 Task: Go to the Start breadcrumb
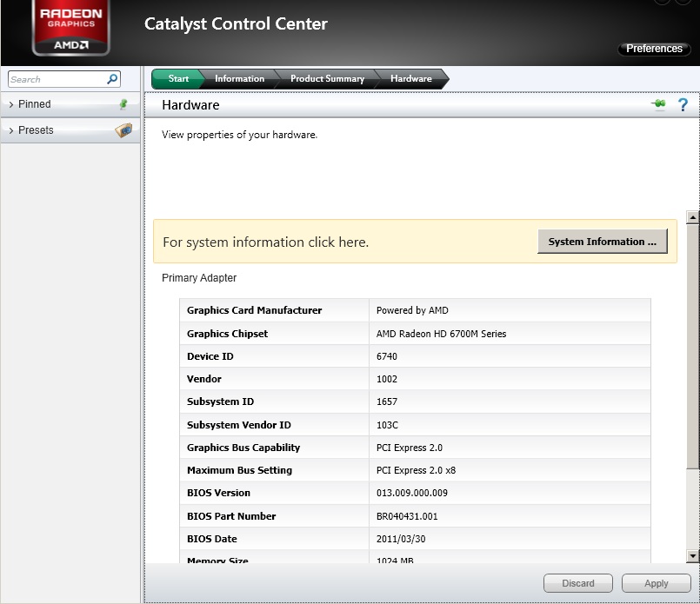tap(178, 78)
